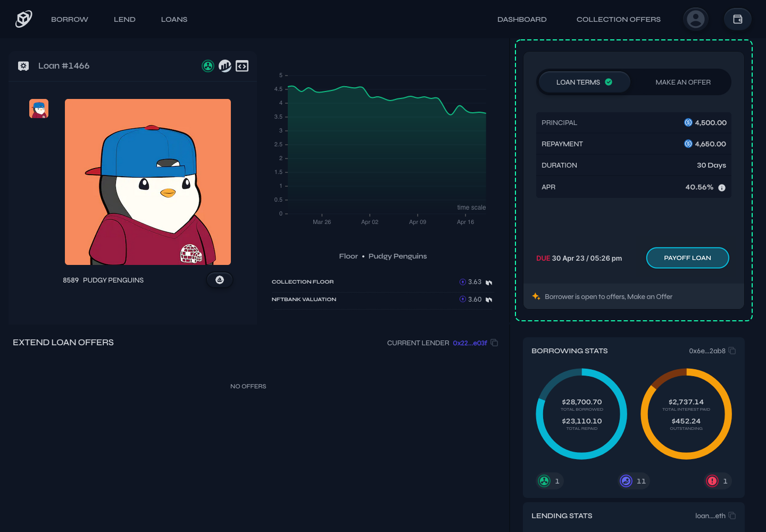Click the COLLECTION FLOOR label
This screenshot has height=532, width=766.
click(x=303, y=282)
